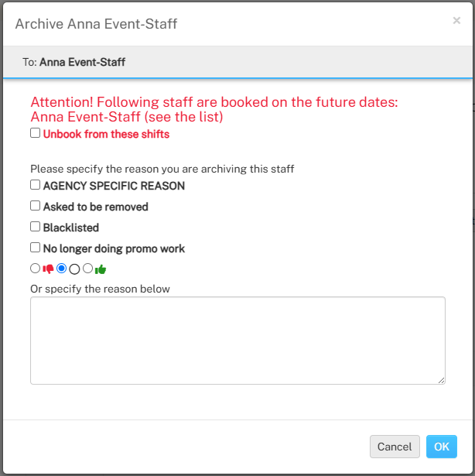Select the radio button beside thumbs-up
This screenshot has height=476, width=475.
[87, 269]
